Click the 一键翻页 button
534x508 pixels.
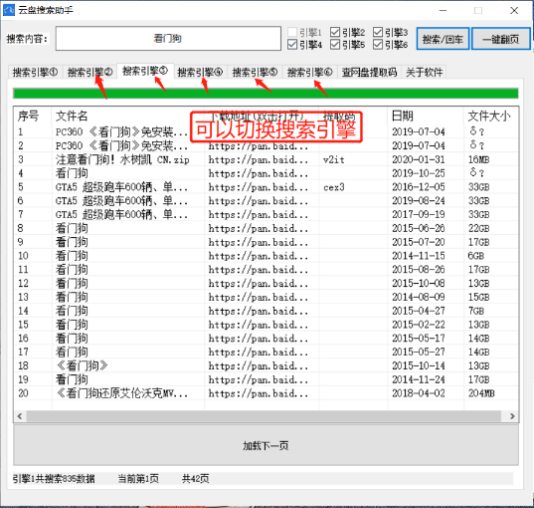[x=501, y=39]
